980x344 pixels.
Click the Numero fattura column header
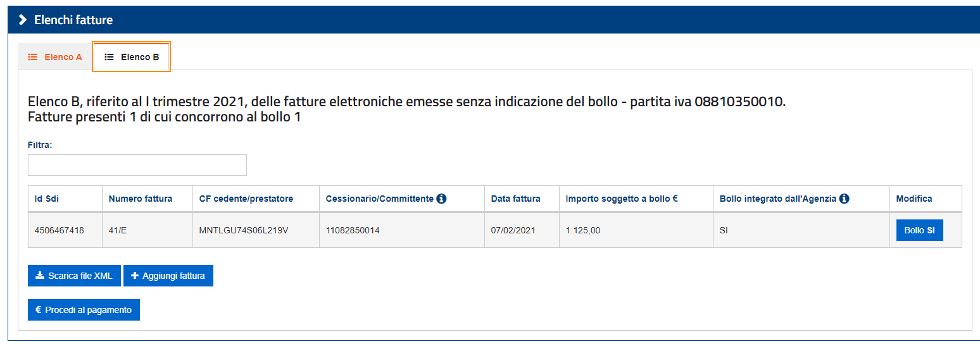tap(141, 199)
